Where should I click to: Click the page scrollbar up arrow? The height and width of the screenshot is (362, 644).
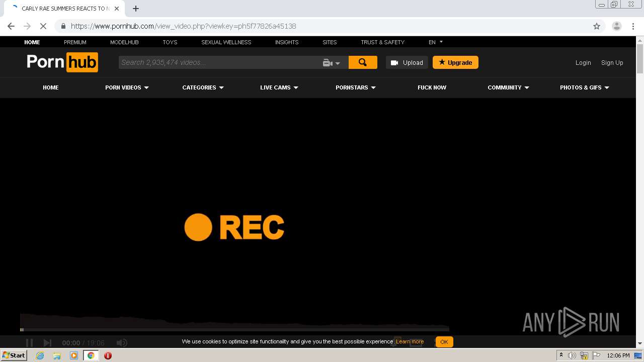tap(640, 40)
